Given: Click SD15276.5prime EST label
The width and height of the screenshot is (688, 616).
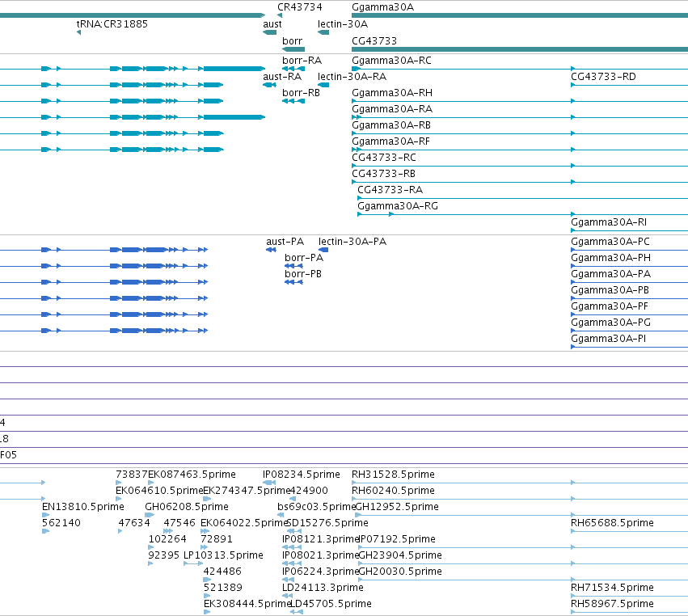Looking at the screenshot, I should click(327, 523).
